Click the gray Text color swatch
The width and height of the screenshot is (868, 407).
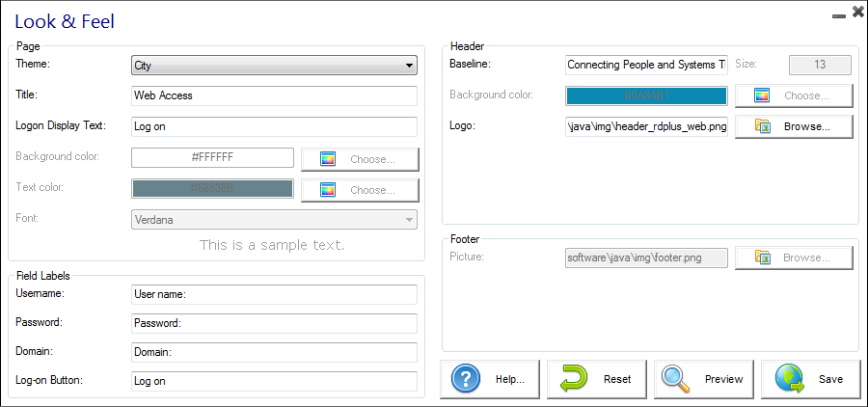pos(212,189)
